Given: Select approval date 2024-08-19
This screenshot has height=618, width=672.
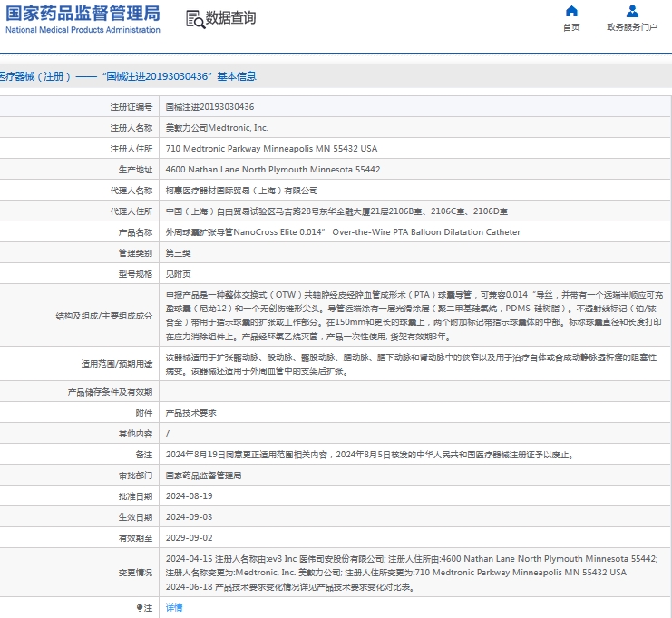Looking at the screenshot, I should [x=189, y=496].
